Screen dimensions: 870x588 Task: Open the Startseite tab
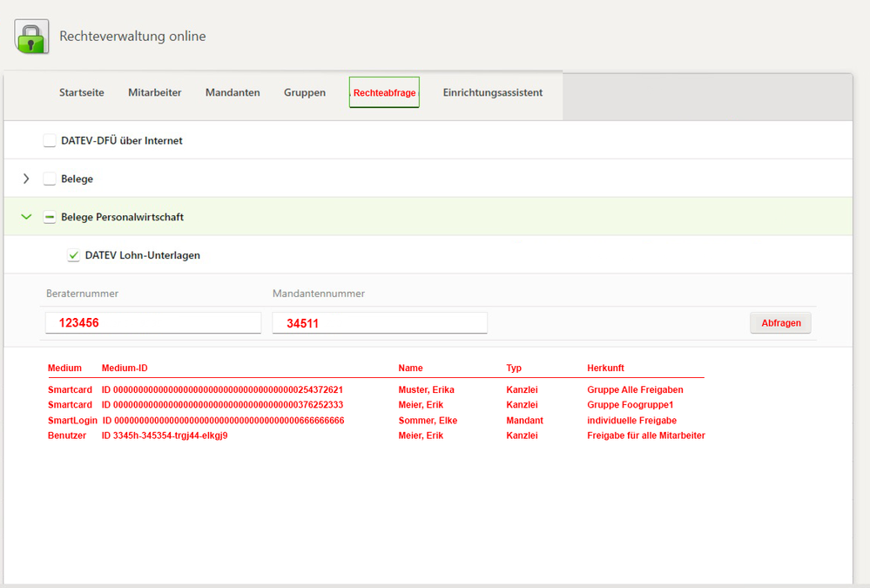pos(82,92)
